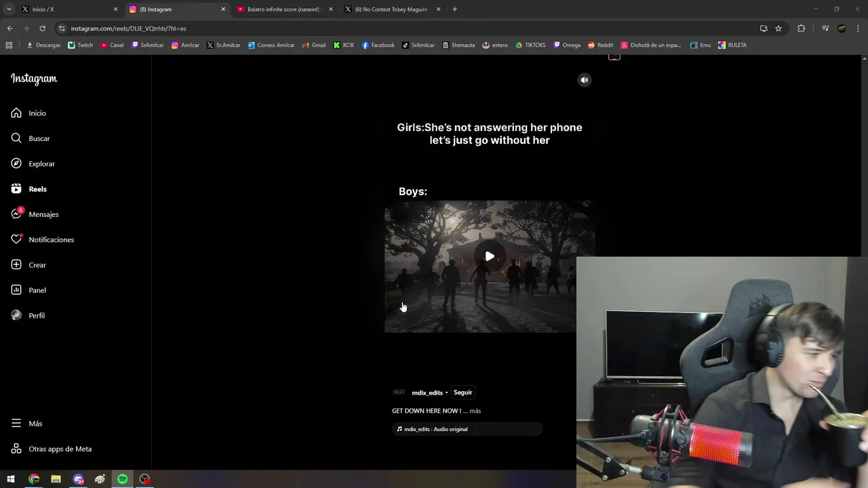
Task: Open the Twitch bookmark
Action: pos(81,45)
